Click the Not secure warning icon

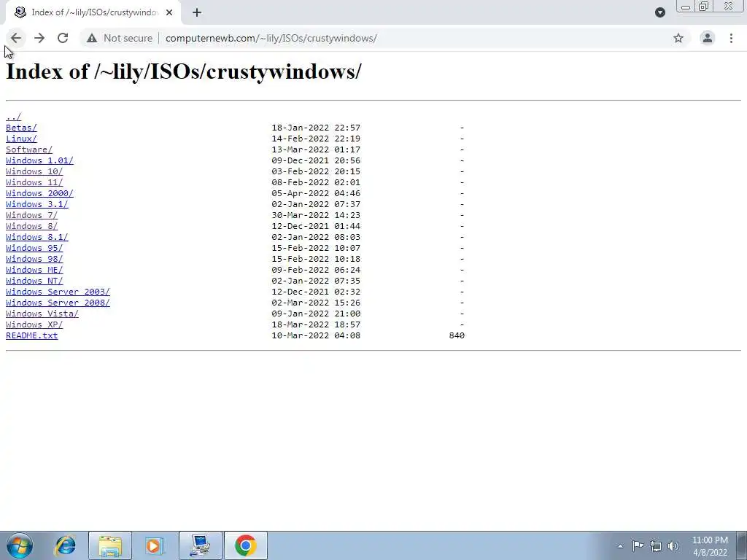(92, 38)
